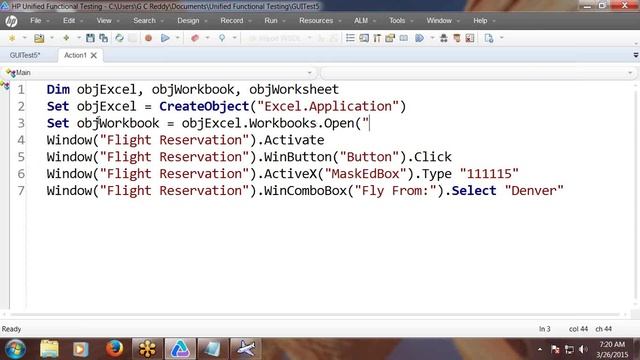Expand the document gear dropdown arrow

502,38
